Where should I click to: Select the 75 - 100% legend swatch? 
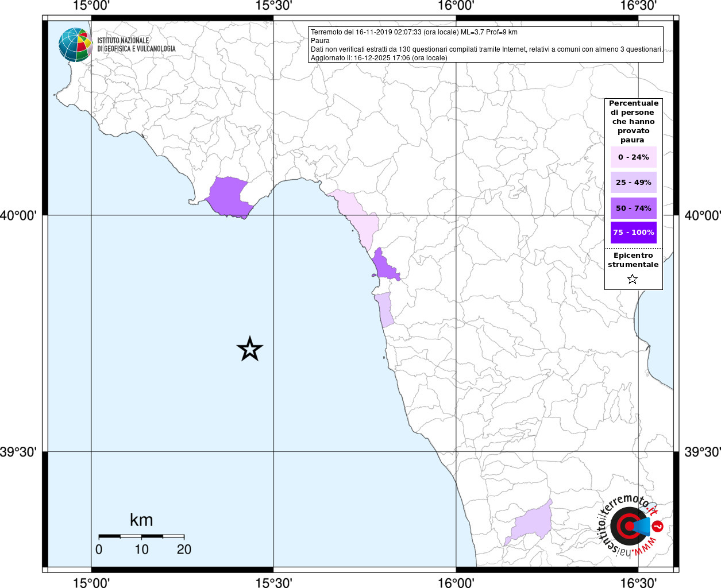click(x=634, y=233)
